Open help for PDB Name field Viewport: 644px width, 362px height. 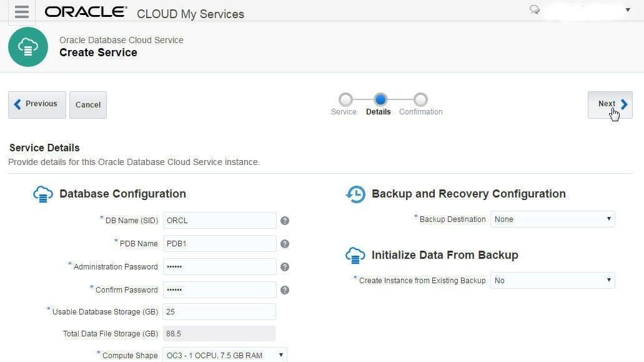coord(285,244)
